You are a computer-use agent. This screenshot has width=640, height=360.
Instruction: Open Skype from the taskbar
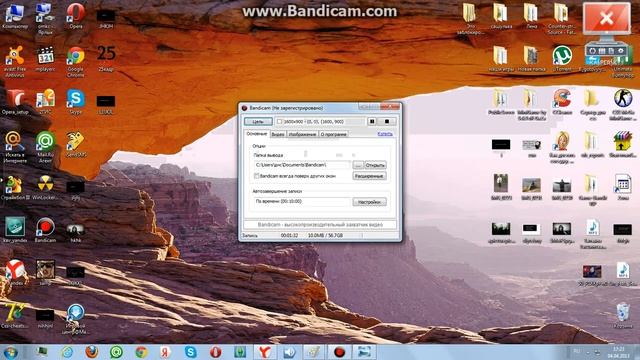click(x=191, y=352)
